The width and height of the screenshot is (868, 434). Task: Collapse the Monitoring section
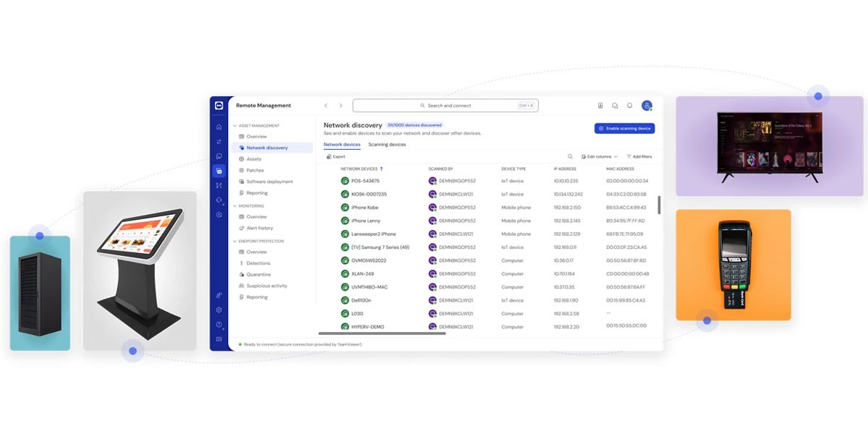tap(235, 206)
